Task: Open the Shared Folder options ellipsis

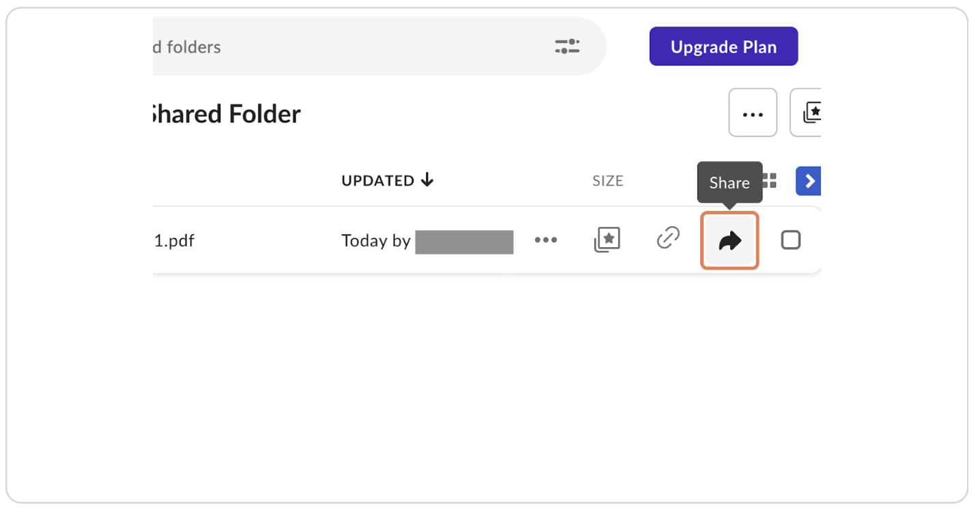Action: click(753, 112)
